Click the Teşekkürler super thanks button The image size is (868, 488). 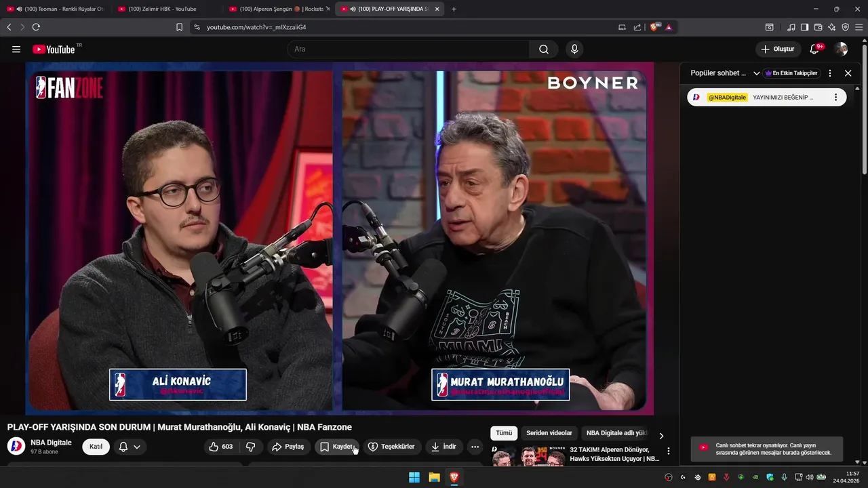click(x=392, y=447)
